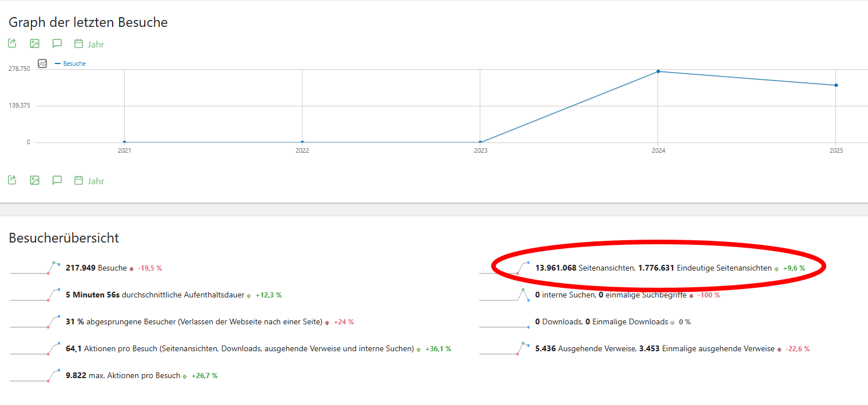868x405 pixels.
Task: Click the durchschnittliche Aufenthaltsdauer metric text
Action: click(154, 295)
